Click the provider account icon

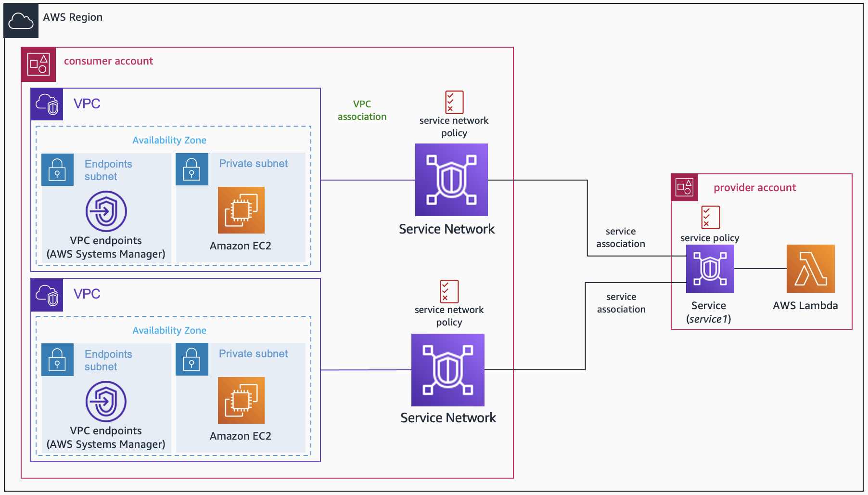pos(684,187)
